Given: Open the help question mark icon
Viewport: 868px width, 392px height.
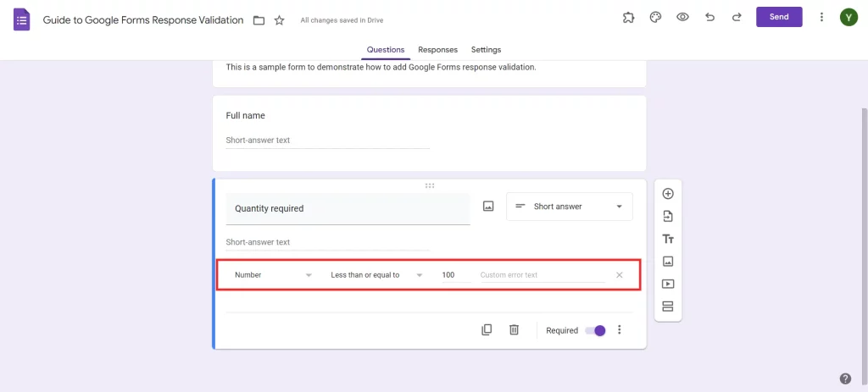Looking at the screenshot, I should (x=845, y=378).
